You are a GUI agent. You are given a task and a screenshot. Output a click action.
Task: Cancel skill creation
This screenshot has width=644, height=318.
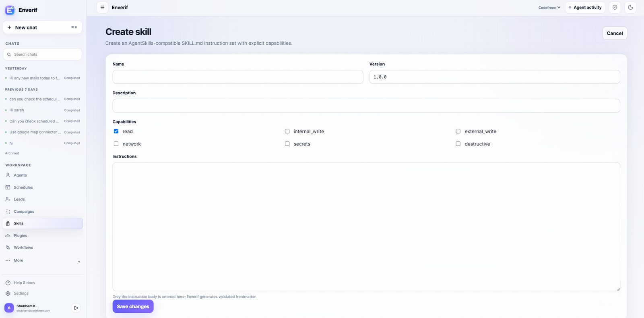[615, 33]
